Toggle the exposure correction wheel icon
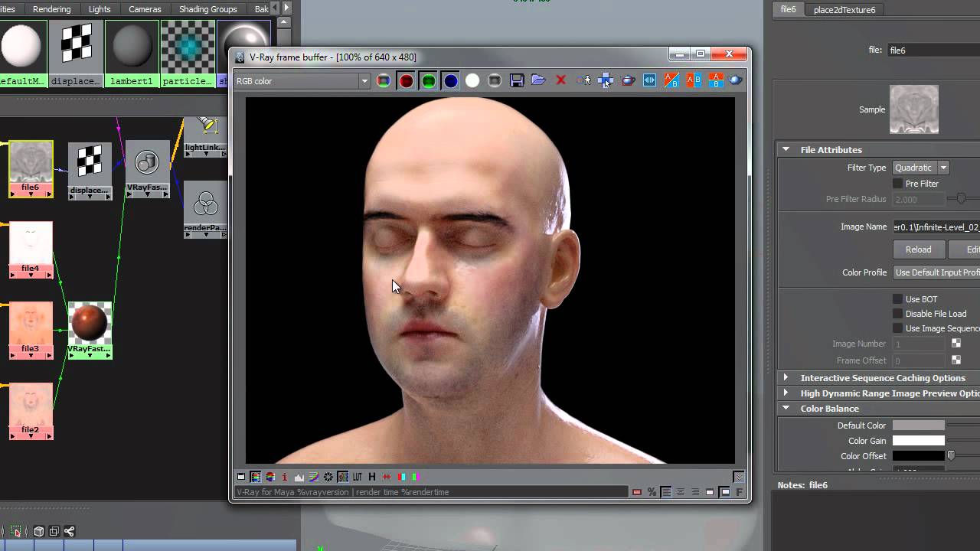Screen dimensions: 980x551 point(328,477)
